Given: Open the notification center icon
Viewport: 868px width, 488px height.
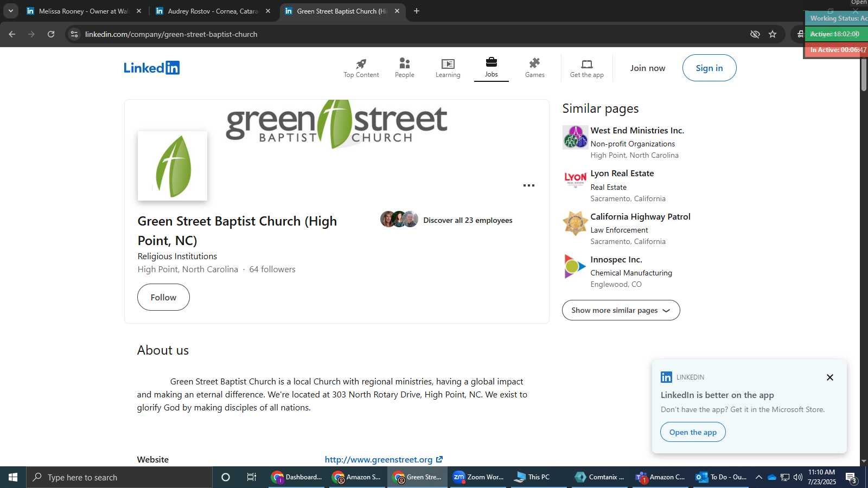Looking at the screenshot, I should tap(851, 477).
